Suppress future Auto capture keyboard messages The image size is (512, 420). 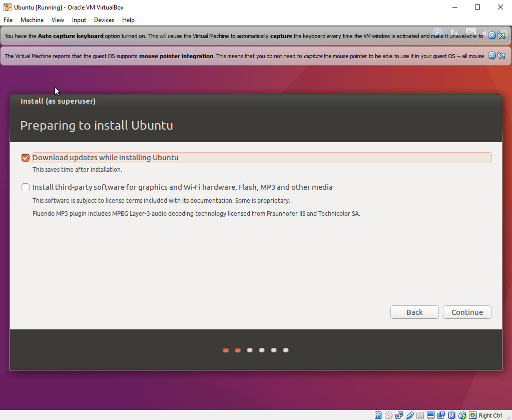(x=501, y=35)
